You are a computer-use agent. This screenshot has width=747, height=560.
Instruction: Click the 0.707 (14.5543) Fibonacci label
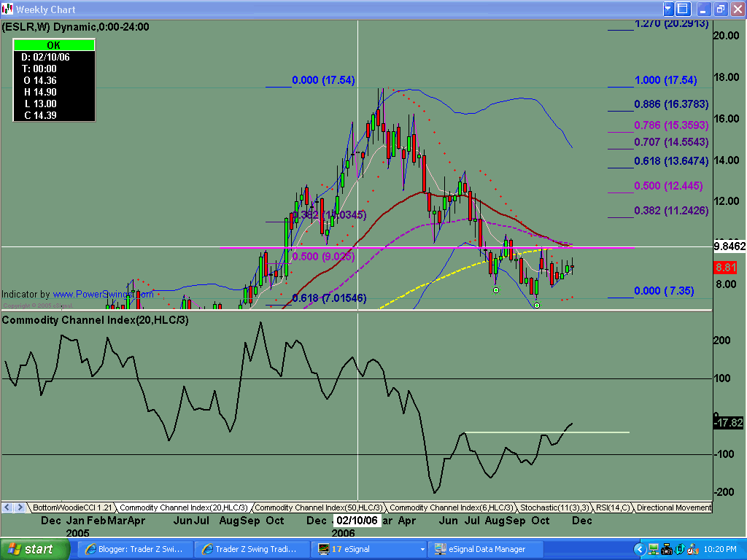click(671, 142)
